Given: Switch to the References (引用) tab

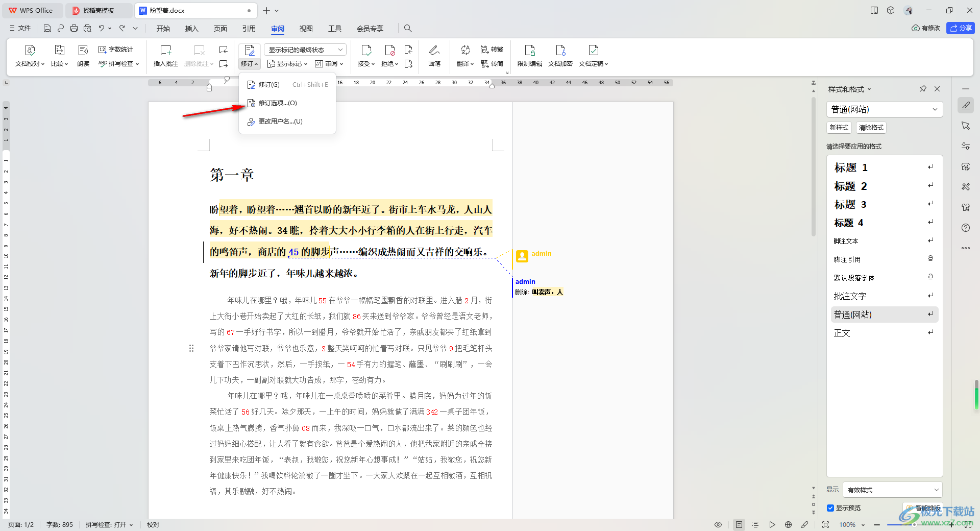Looking at the screenshot, I should coord(249,29).
